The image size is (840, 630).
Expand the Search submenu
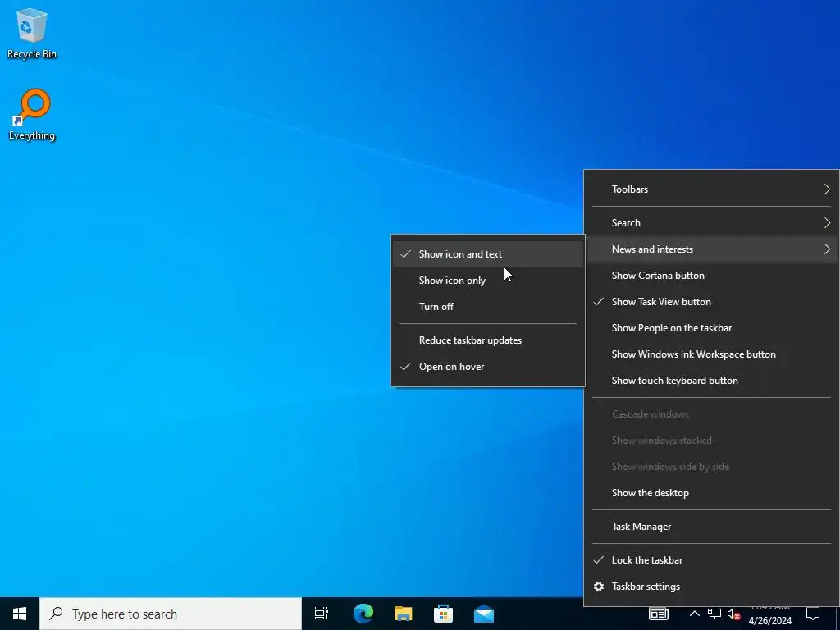pos(711,223)
